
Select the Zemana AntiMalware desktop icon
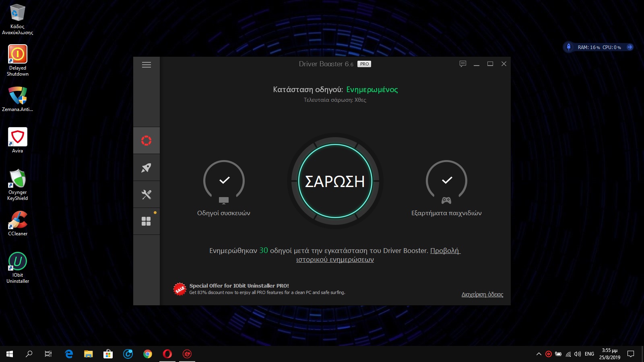click(18, 99)
